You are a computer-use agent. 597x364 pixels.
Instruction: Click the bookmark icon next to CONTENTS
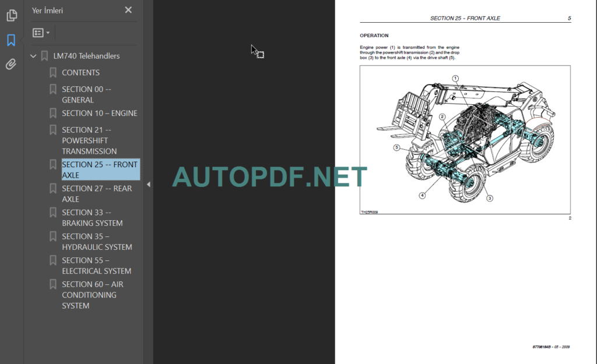pos(53,72)
